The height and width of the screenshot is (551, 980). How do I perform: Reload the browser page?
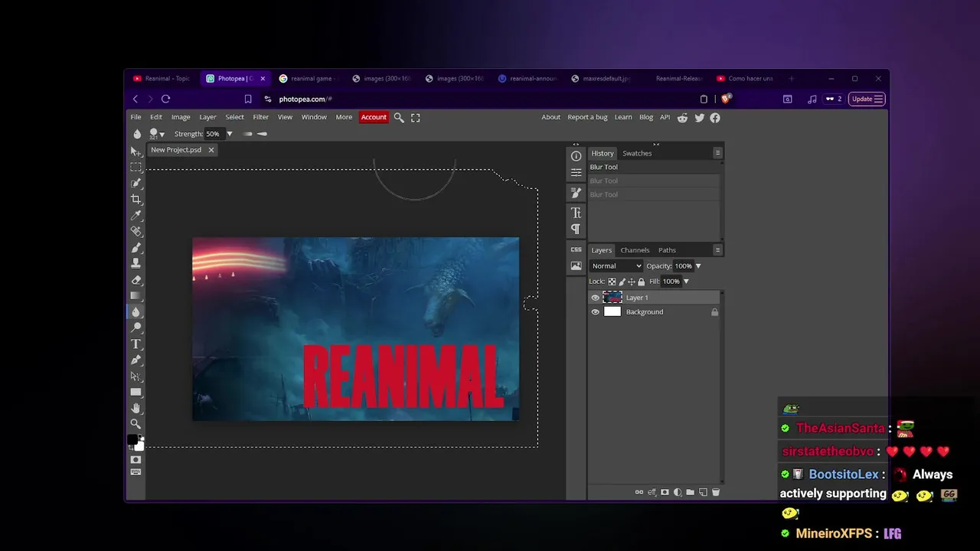[165, 99]
